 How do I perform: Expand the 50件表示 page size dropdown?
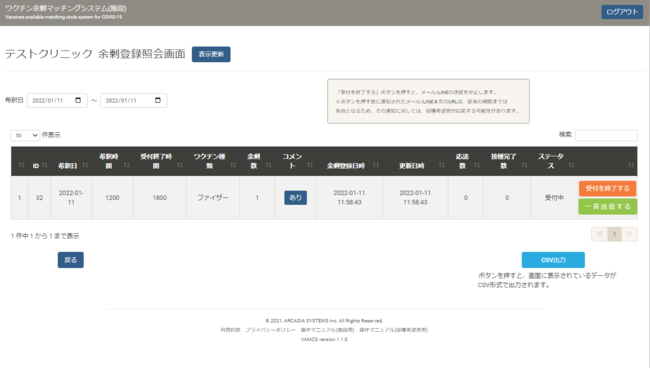[25, 135]
